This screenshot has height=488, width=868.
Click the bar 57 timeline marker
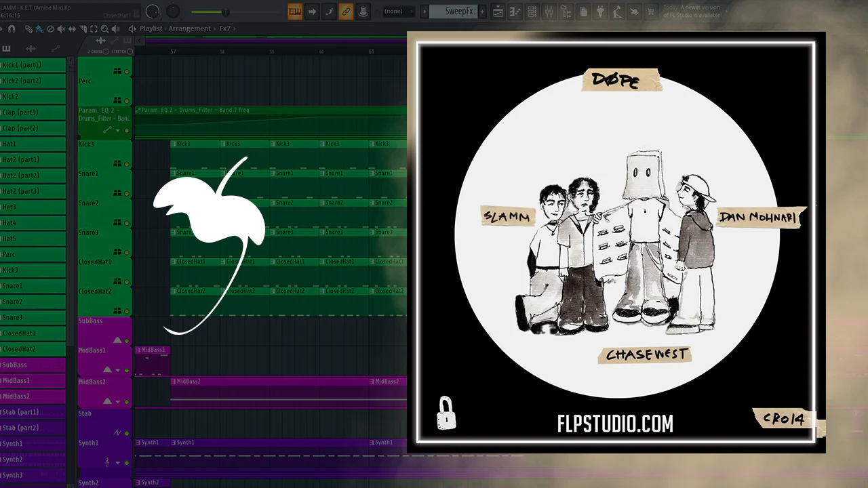coord(173,52)
